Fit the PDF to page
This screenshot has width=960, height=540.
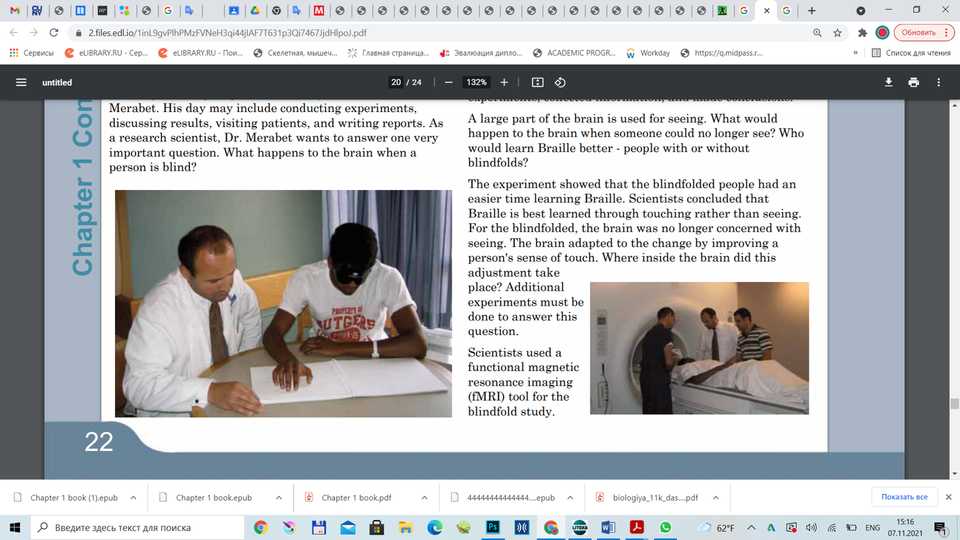538,82
